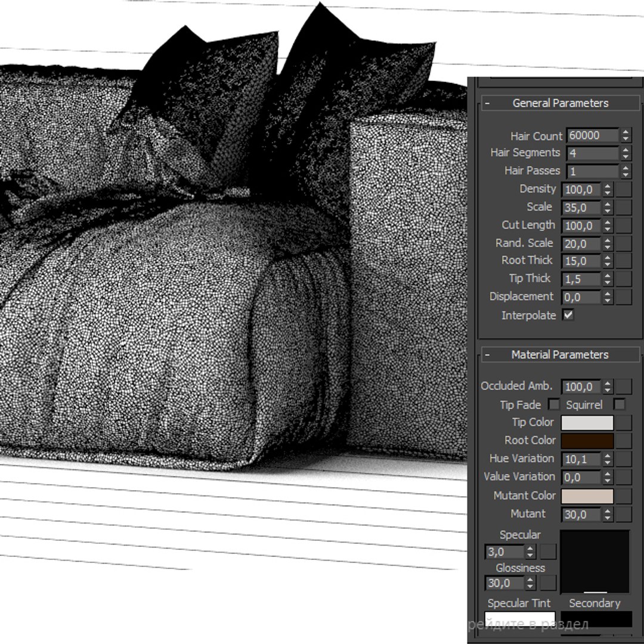Click the Displacement value field
This screenshot has height=644, width=644.
pyautogui.click(x=581, y=297)
